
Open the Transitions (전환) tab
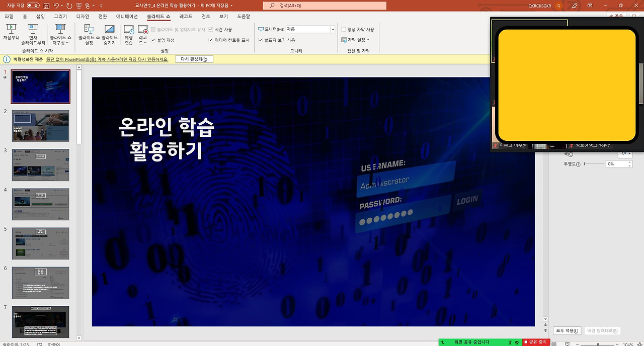(103, 16)
